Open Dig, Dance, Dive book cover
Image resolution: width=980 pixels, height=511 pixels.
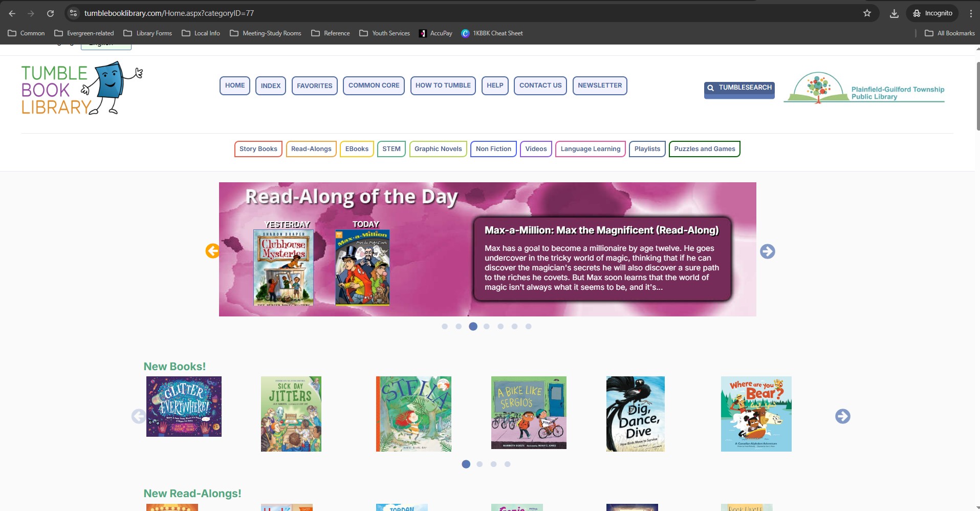636,414
